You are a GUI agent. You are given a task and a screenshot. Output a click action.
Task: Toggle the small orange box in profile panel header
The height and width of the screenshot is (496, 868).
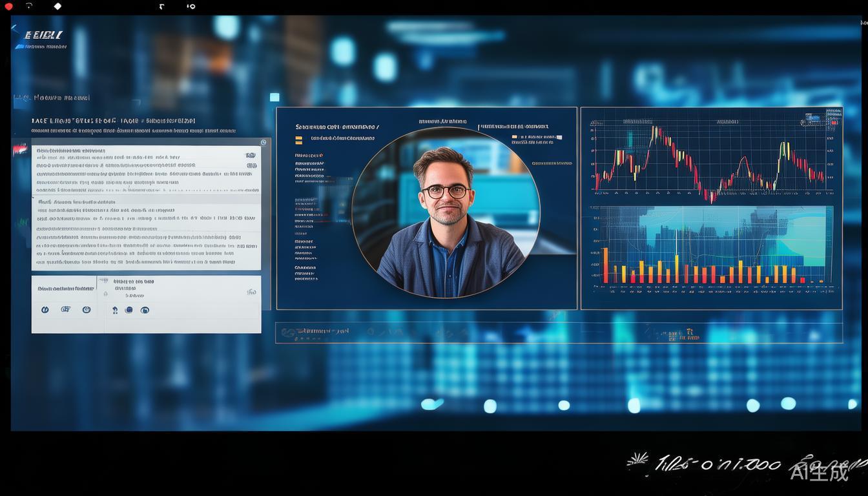coord(515,137)
